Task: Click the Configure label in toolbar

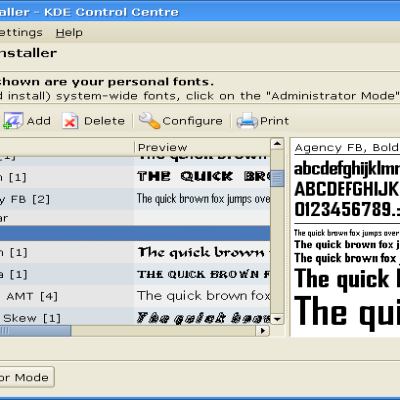Action: [x=192, y=121]
